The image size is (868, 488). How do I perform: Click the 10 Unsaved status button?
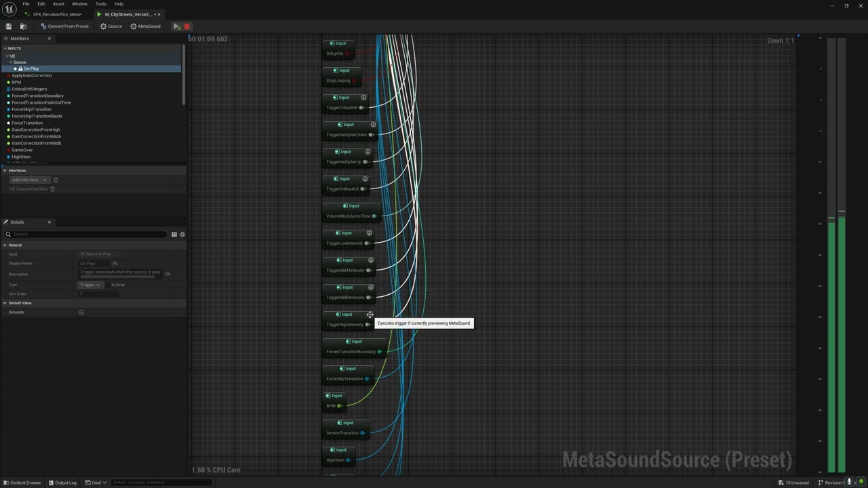tap(793, 483)
